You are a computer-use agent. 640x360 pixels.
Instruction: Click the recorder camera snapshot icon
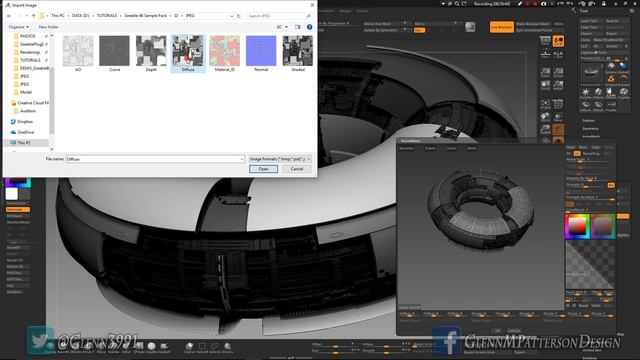coord(543,4)
